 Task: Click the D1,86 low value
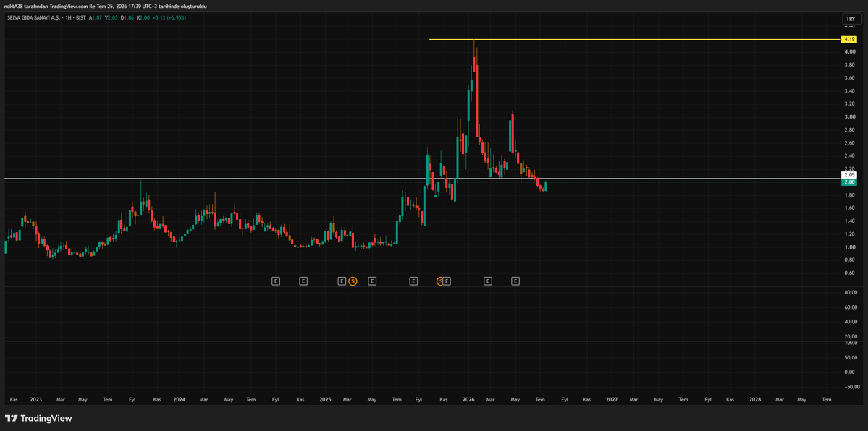pos(127,17)
